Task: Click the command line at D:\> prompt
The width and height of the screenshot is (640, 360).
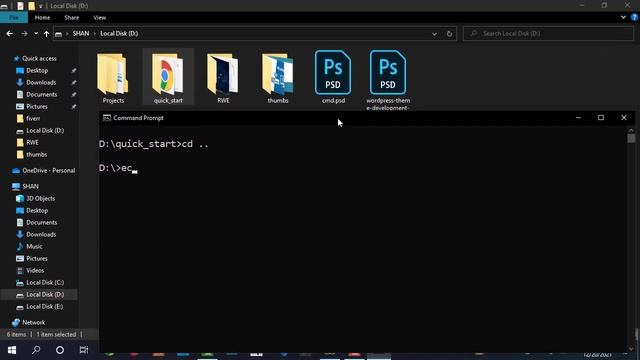Action: tap(118, 168)
